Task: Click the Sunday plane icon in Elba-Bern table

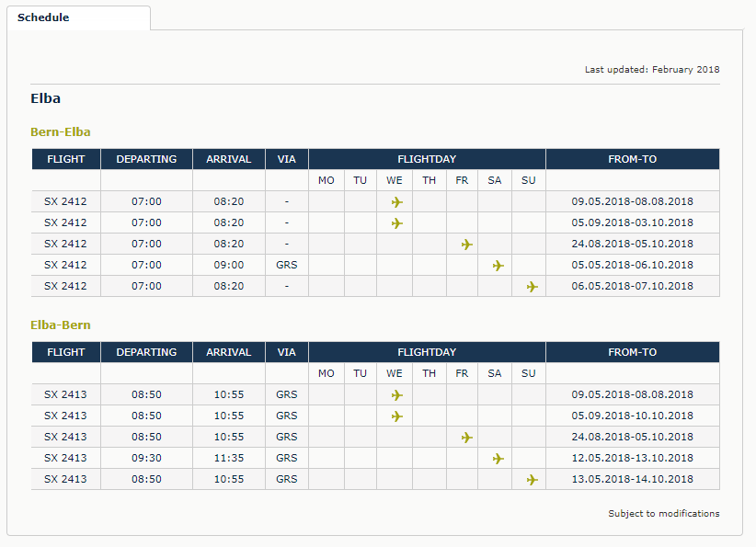Action: point(531,480)
